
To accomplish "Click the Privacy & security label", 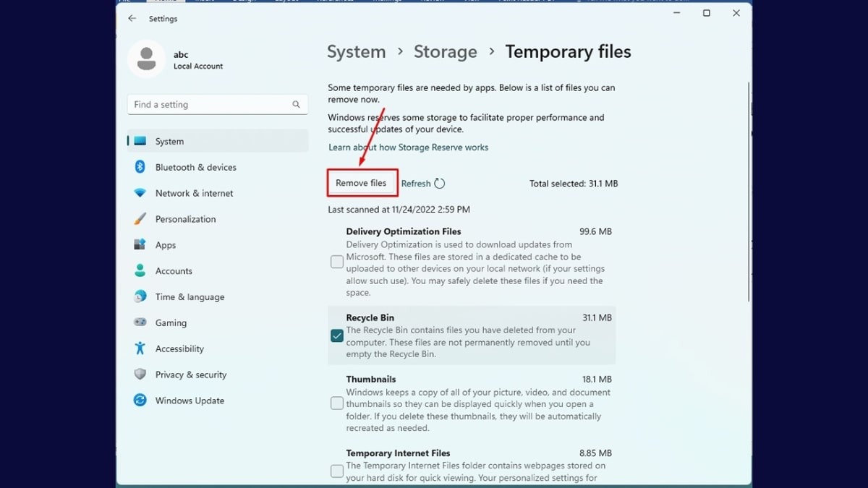I will 191,374.
